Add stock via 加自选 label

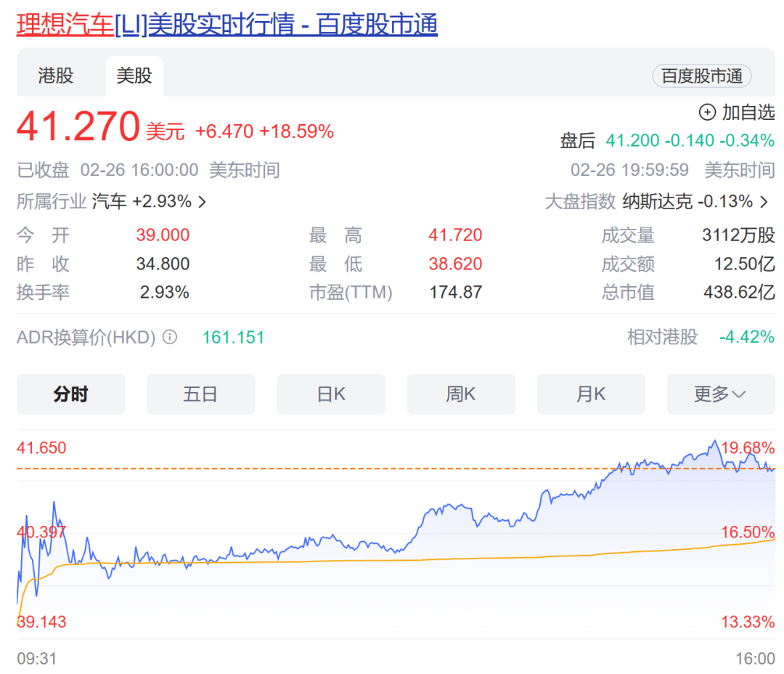pos(748,112)
